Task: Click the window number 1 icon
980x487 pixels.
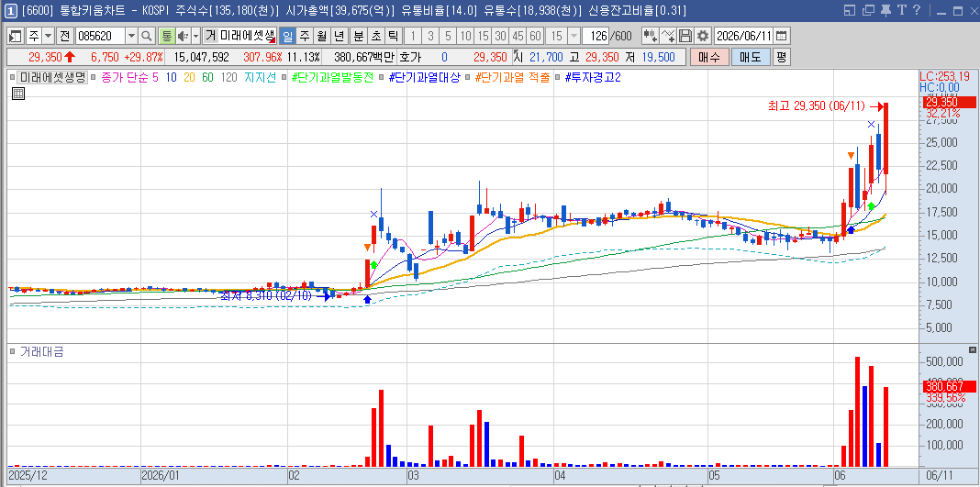Action: tap(10, 10)
